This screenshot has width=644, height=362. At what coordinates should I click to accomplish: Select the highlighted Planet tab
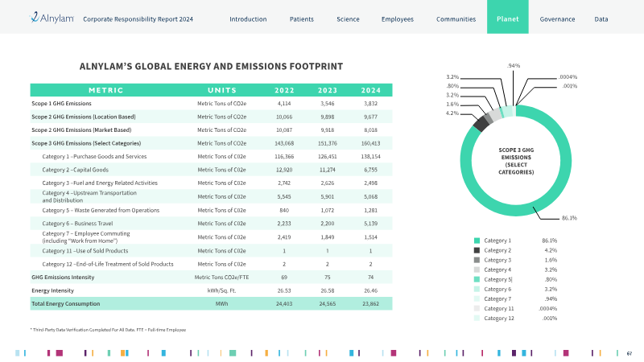click(x=508, y=17)
